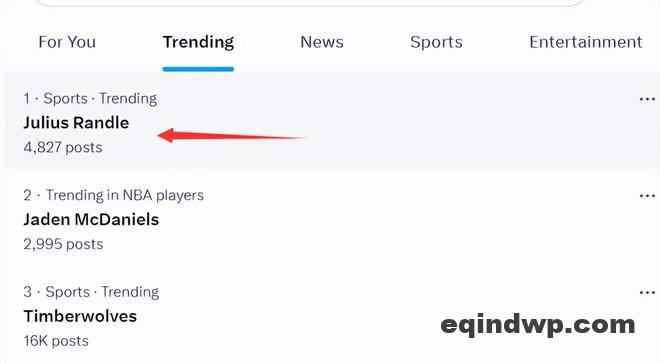Click the search bar at the top
Image resolution: width=660 pixels, height=363 pixels.
click(x=309, y=3)
